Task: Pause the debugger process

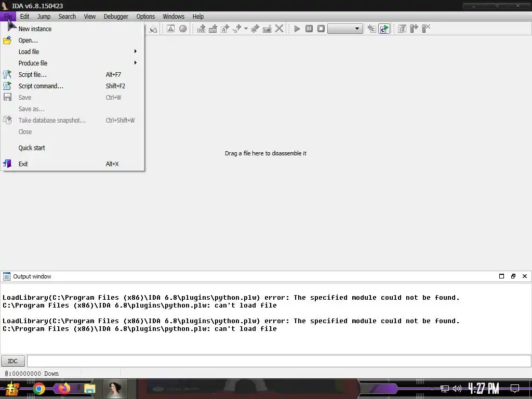Action: 309,29
